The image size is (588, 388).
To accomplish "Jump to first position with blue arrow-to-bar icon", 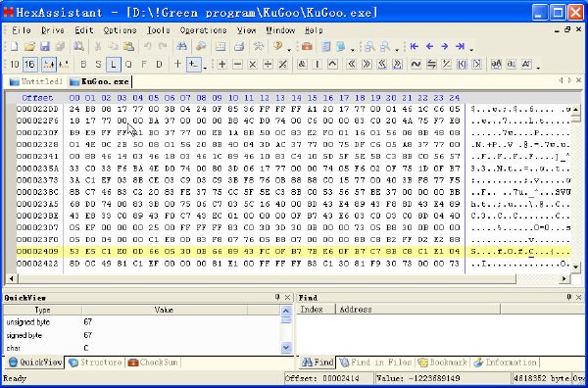I will [415, 46].
